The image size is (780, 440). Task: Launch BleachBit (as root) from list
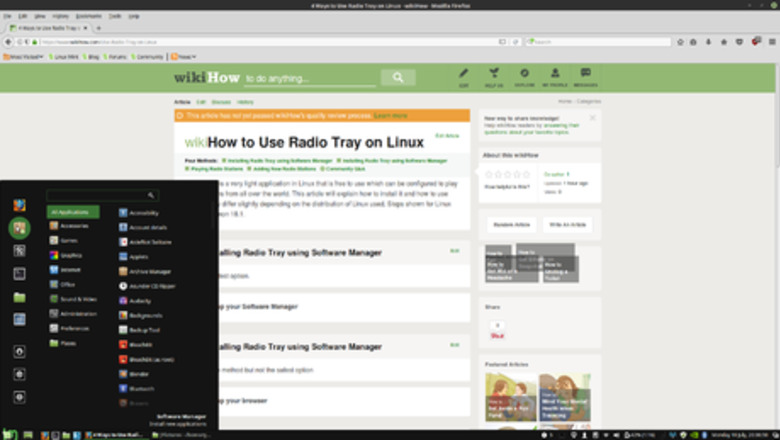tap(146, 359)
